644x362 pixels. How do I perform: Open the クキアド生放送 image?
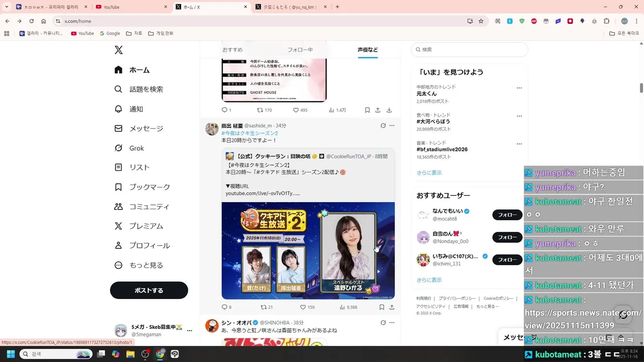[308, 250]
